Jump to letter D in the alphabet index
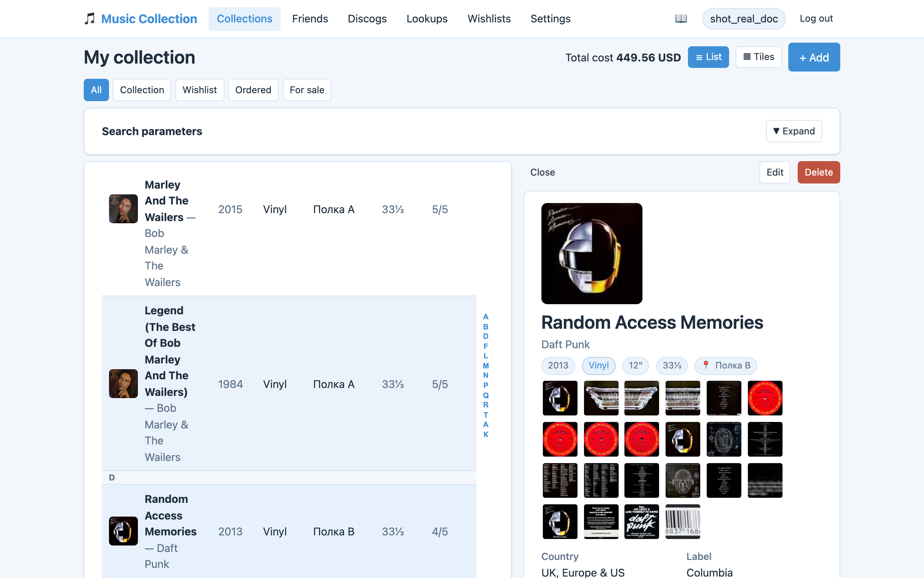Image resolution: width=924 pixels, height=578 pixels. [x=486, y=336]
